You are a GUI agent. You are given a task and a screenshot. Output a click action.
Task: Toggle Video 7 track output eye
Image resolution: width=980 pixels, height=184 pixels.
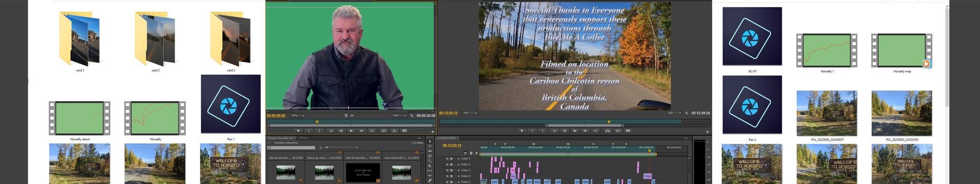tap(448, 158)
